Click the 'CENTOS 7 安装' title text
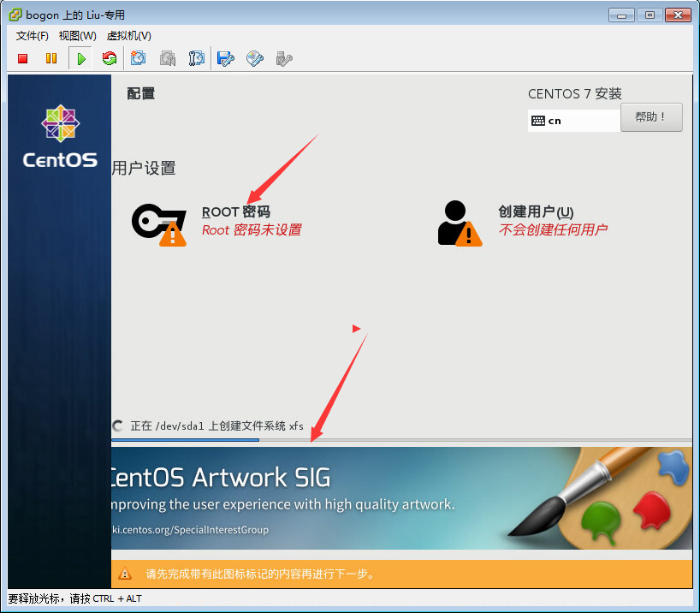The width and height of the screenshot is (700, 613). [575, 93]
